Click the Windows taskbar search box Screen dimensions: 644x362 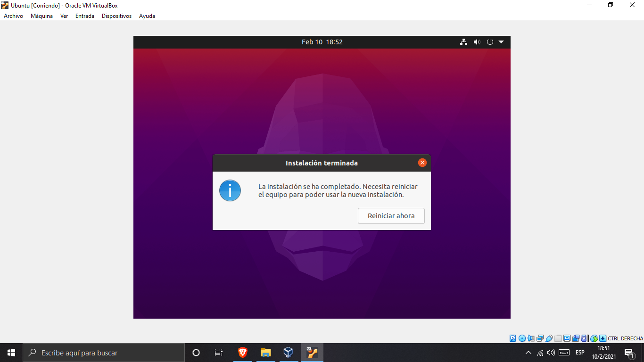click(104, 353)
